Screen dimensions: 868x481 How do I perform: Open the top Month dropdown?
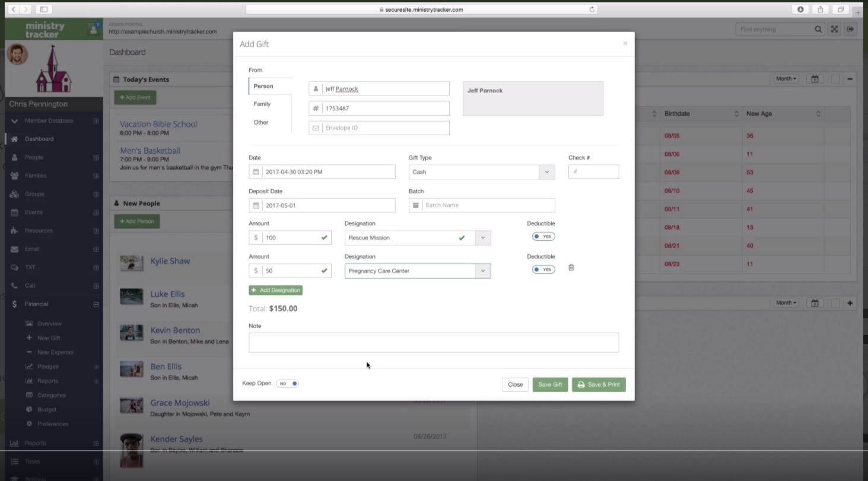click(787, 79)
